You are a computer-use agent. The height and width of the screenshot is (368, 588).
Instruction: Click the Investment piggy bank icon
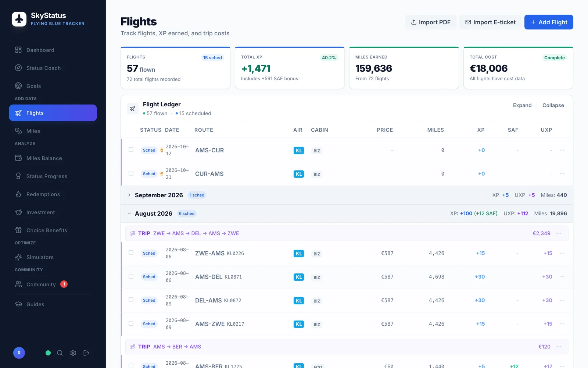pos(18,212)
